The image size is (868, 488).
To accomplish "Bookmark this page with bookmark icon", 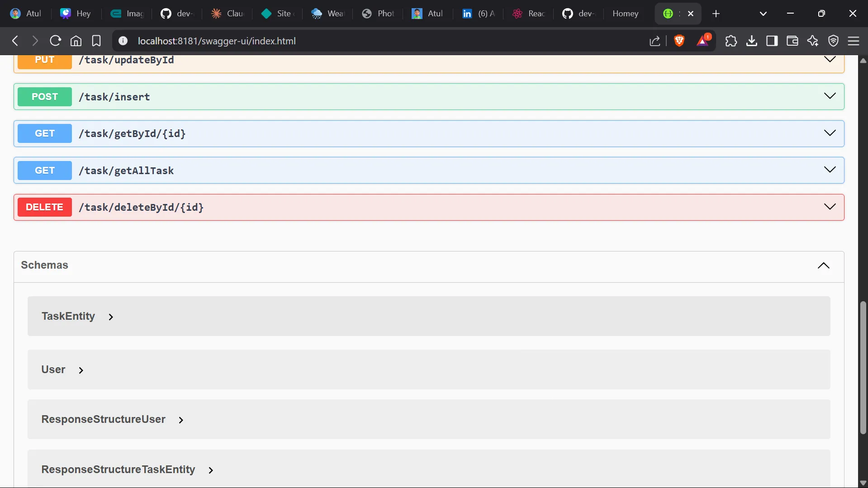I will (96, 41).
